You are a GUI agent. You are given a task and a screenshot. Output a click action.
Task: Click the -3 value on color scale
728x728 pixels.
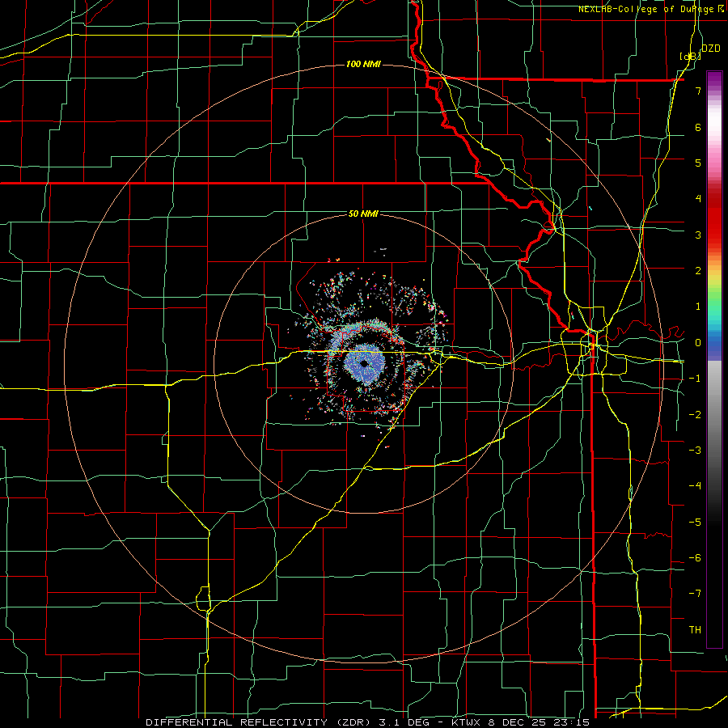[x=695, y=451]
